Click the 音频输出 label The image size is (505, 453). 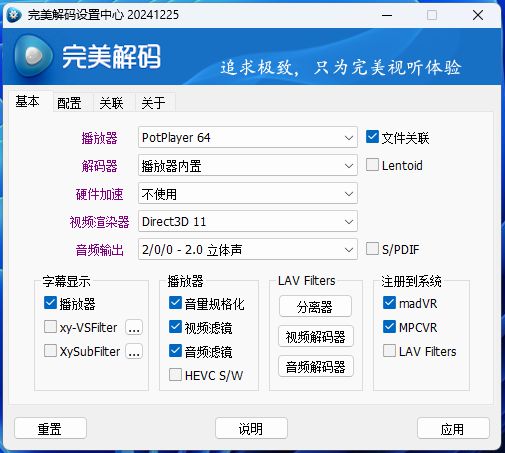click(100, 250)
